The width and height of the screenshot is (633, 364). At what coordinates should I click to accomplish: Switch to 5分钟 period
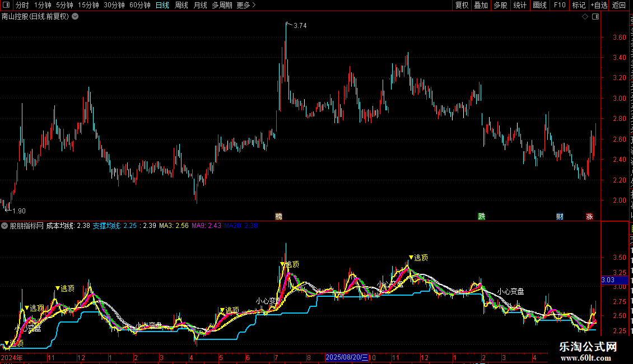pos(64,5)
